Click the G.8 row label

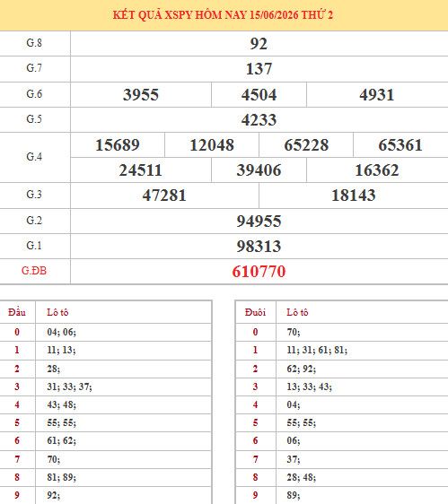(x=34, y=43)
